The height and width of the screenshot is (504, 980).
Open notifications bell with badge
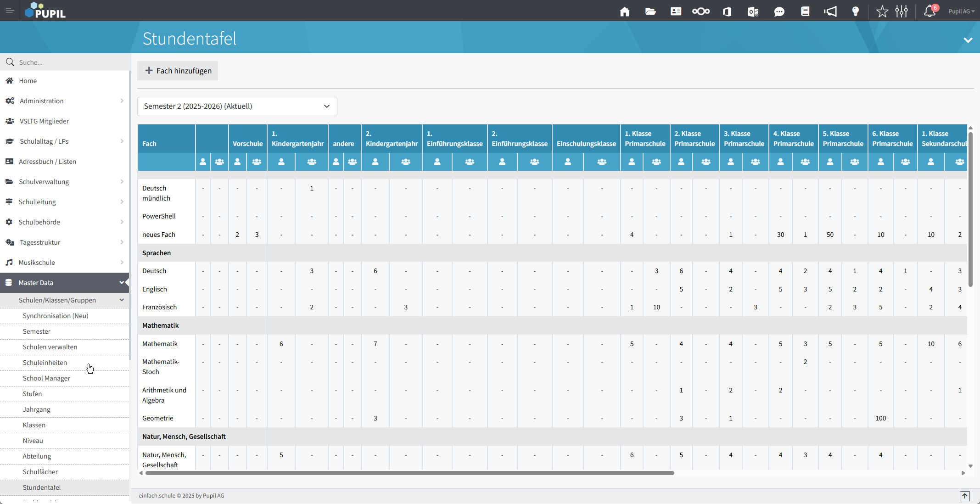click(x=930, y=11)
